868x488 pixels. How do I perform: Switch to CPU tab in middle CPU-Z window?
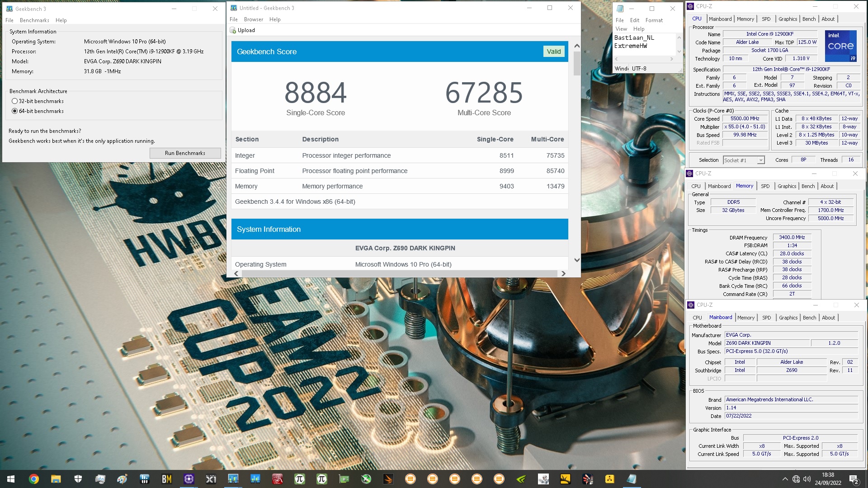coord(696,186)
